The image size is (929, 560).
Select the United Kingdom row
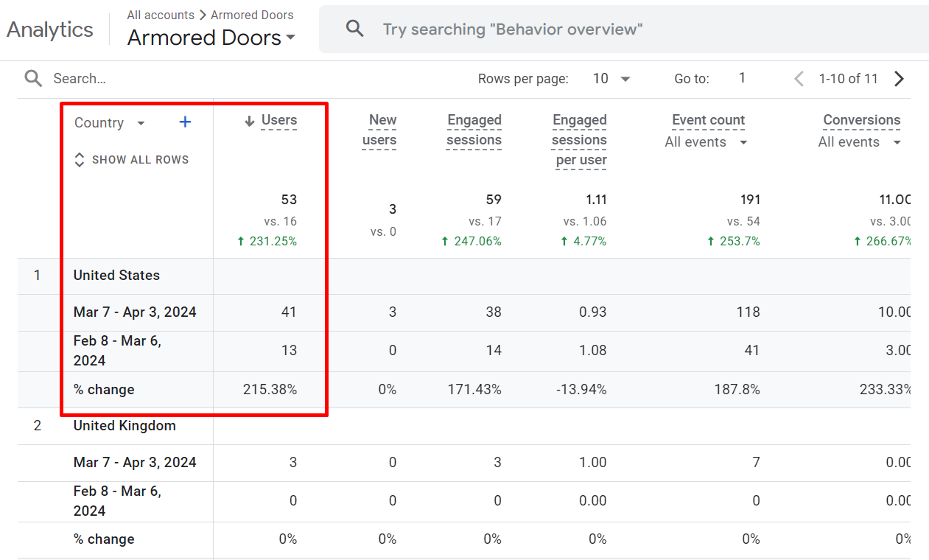[x=125, y=425]
